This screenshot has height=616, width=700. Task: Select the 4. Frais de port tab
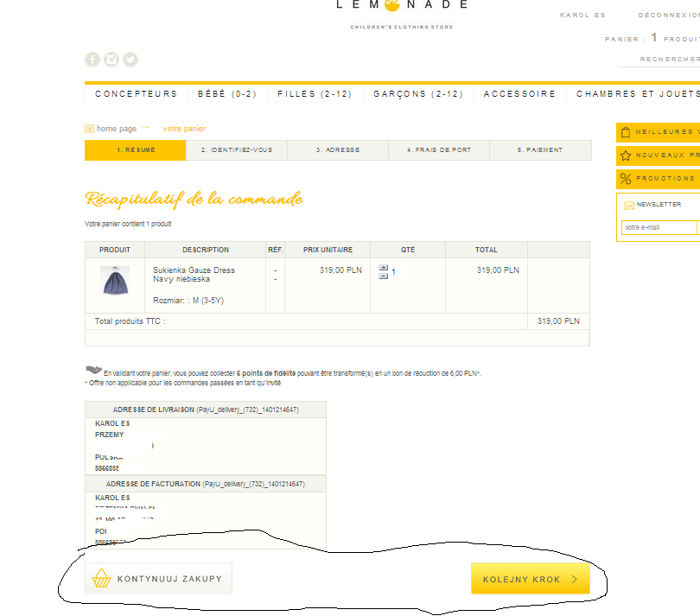pyautogui.click(x=439, y=150)
